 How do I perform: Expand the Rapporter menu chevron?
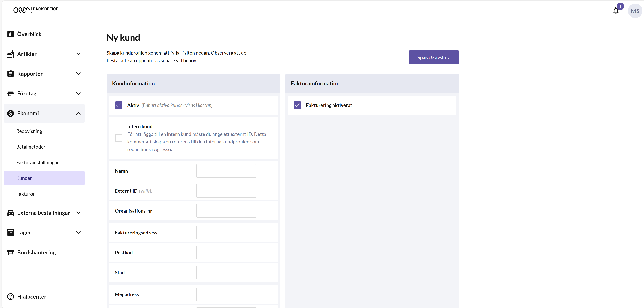[x=78, y=74]
